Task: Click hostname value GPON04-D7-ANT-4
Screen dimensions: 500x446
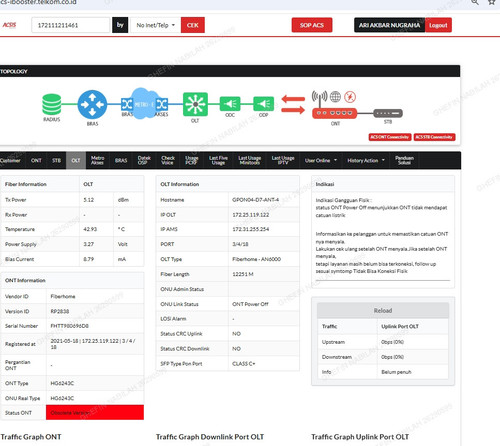Action: click(x=256, y=200)
